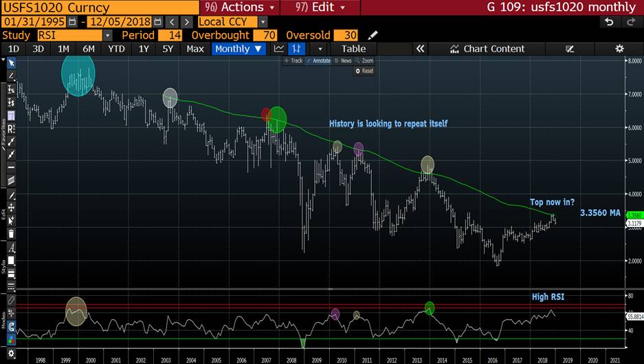This screenshot has height=364, width=644.
Task: Select the bar chart type icon
Action: click(296, 49)
